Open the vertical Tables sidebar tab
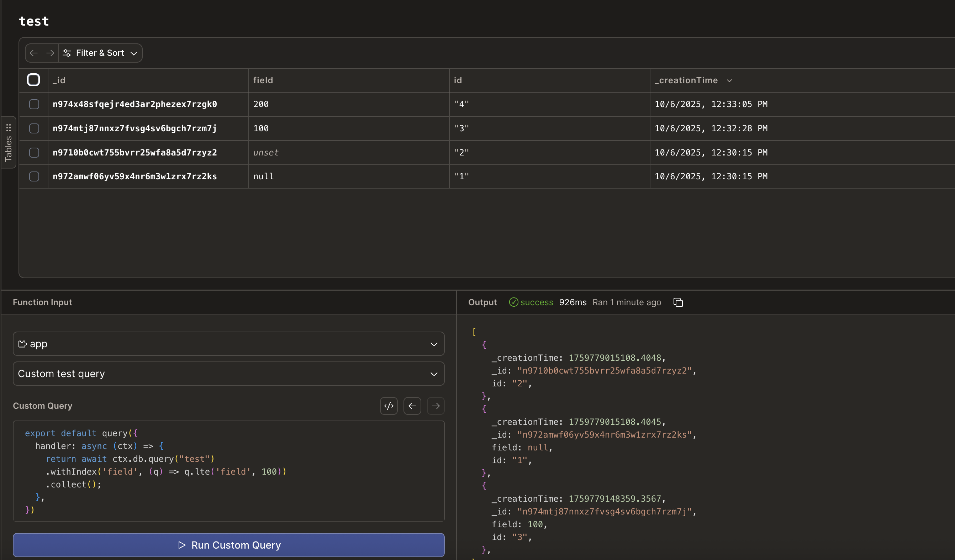955x560 pixels. [8, 148]
